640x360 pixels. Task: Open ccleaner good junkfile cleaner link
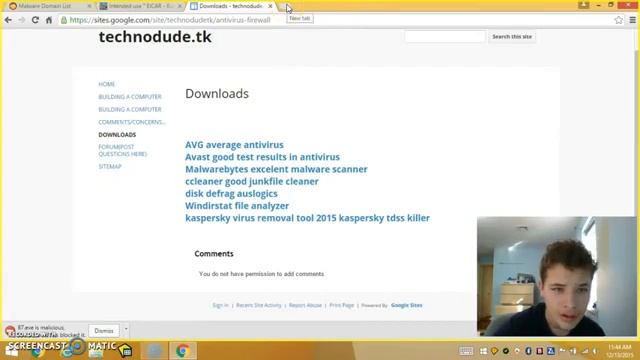(x=252, y=182)
